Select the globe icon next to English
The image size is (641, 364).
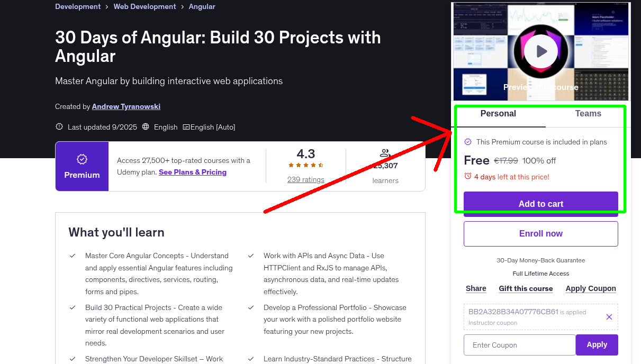pos(146,127)
